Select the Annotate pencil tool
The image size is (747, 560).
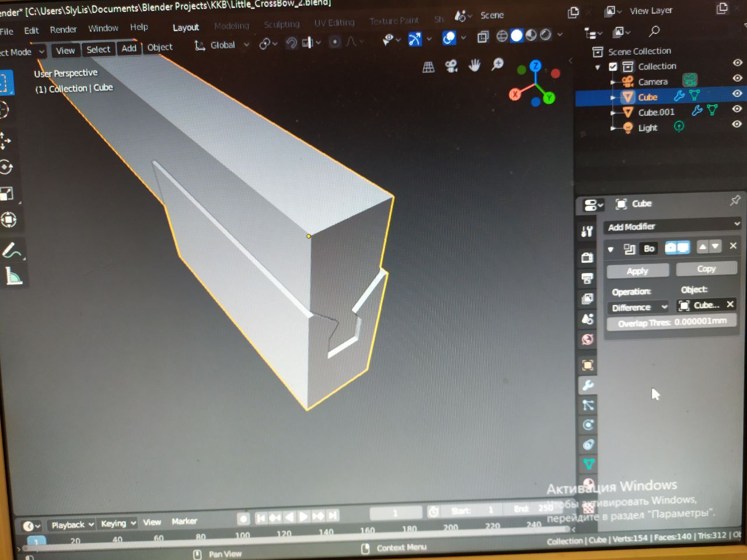tap(11, 251)
